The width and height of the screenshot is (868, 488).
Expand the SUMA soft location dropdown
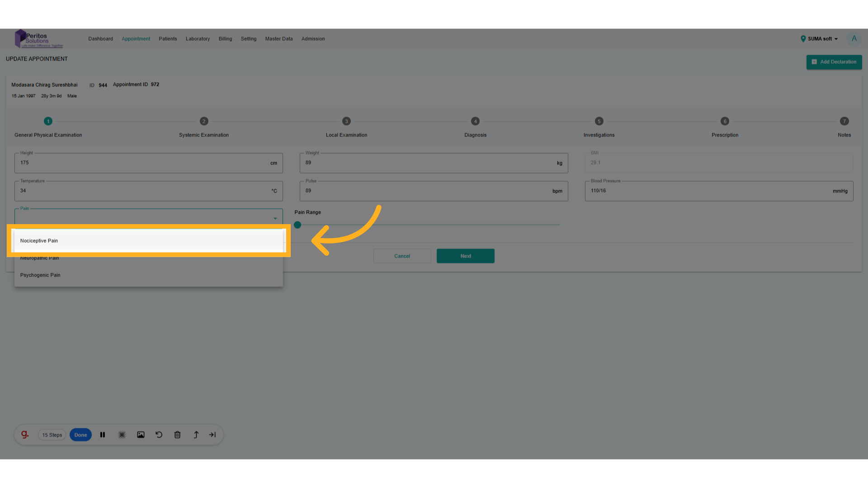[x=836, y=39]
